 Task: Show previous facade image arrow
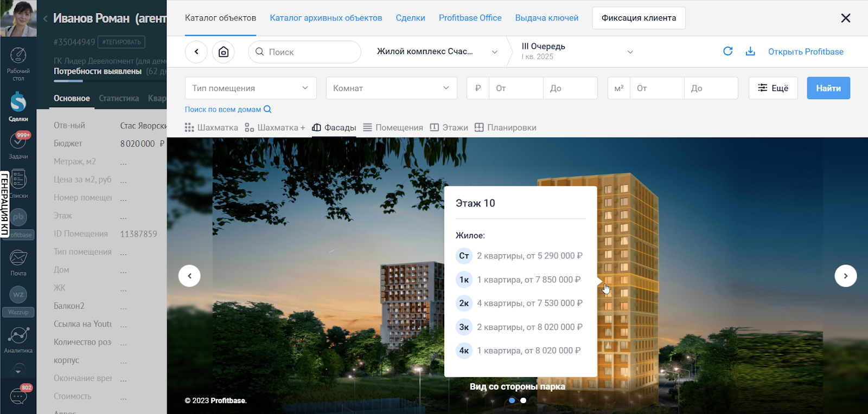(189, 276)
